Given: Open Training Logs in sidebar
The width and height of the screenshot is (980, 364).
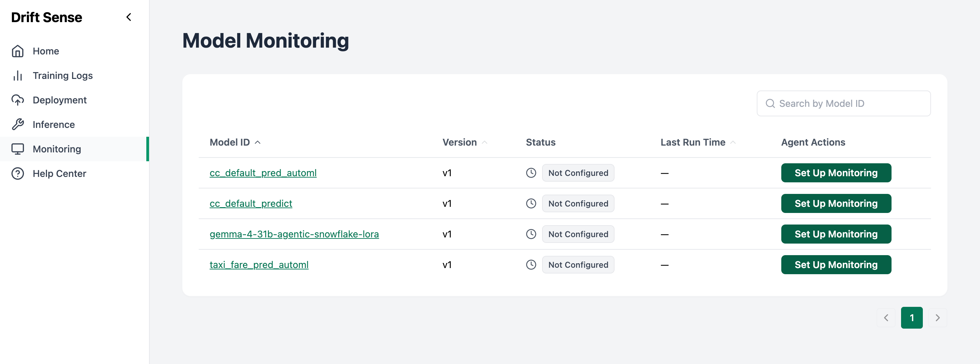Looking at the screenshot, I should [x=74, y=75].
